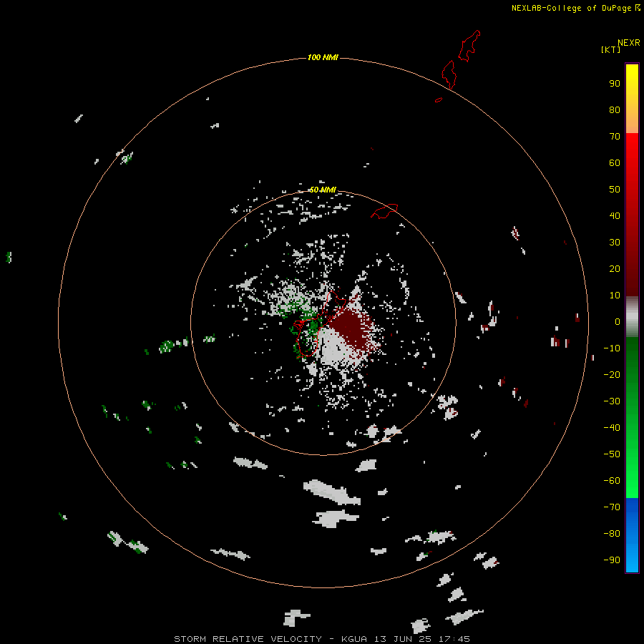Click the red Tinian island outline near the 100 NMI ring
This screenshot has width=644, height=644.
(x=449, y=74)
